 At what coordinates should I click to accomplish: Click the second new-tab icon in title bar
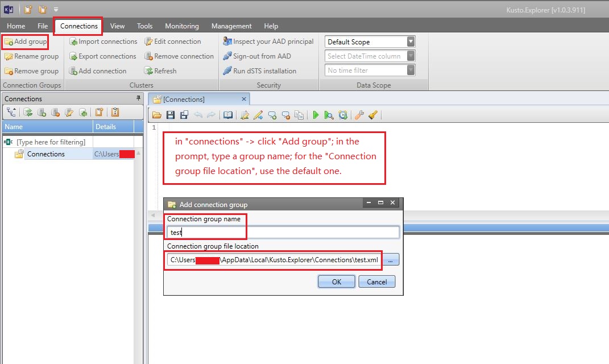(x=43, y=9)
